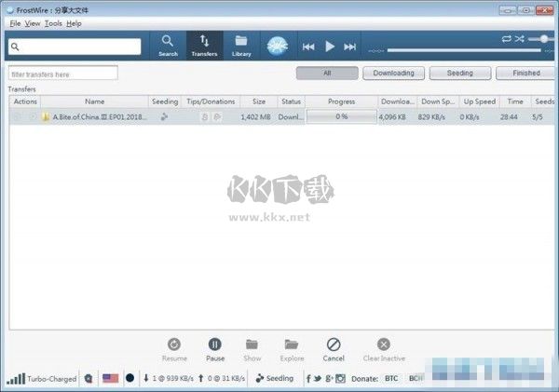This screenshot has height=392, width=559.
Task: Click the seeding icon in the transfer row
Action: 164,116
